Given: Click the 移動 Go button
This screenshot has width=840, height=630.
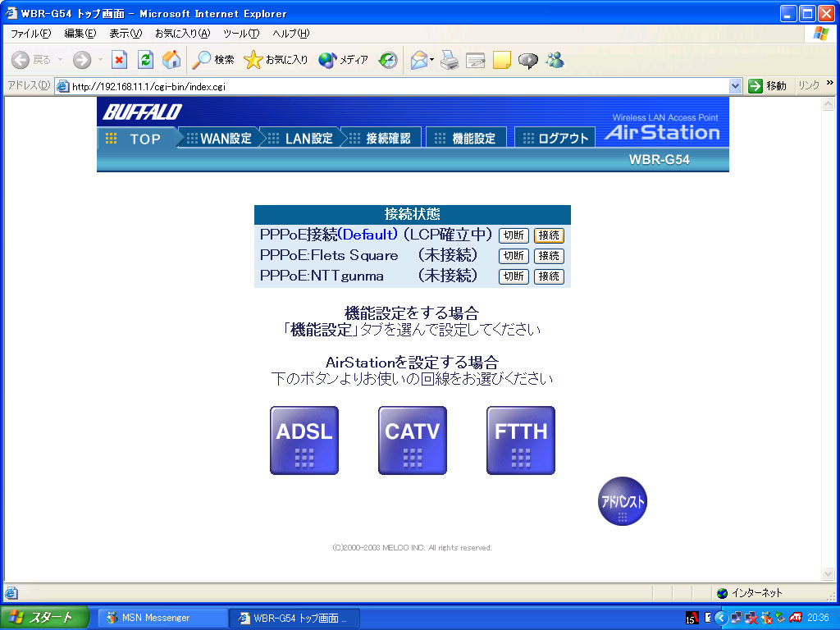Looking at the screenshot, I should pos(768,85).
